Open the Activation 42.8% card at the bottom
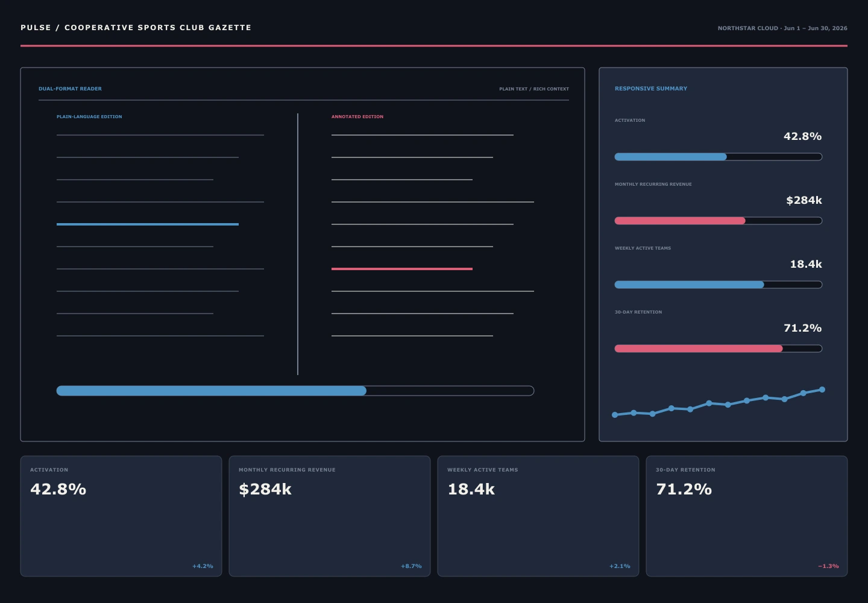 click(121, 516)
